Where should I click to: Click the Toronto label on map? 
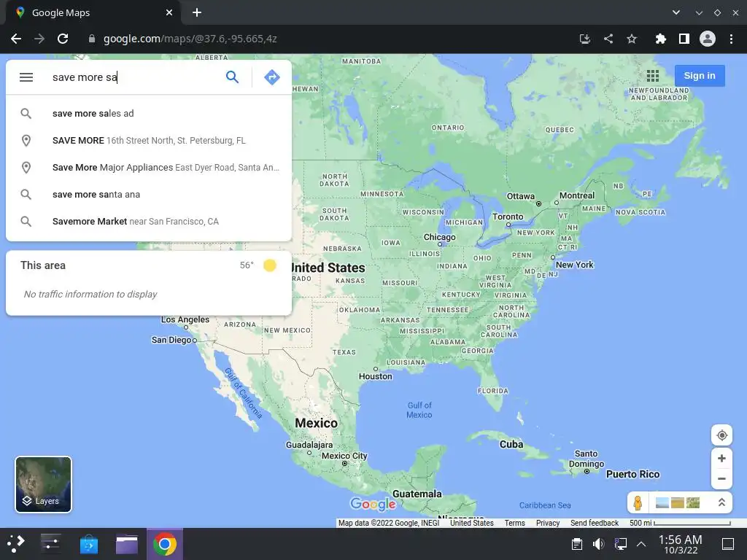tap(508, 217)
